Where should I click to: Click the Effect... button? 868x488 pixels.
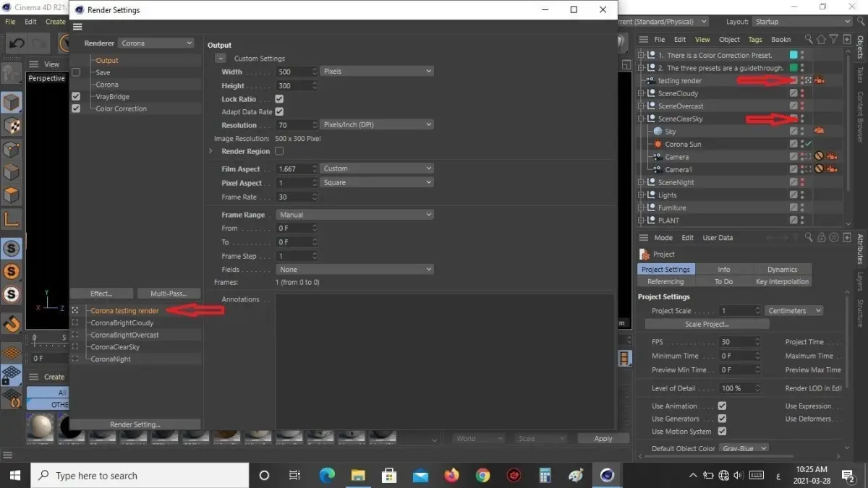[101, 294]
